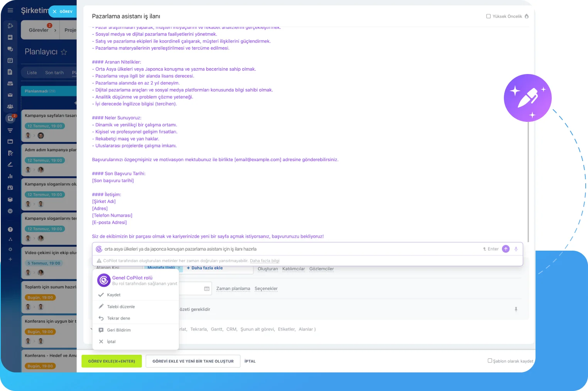Open the settings gear in the sidebar
Viewport: 588px width, 391px height.
tap(10, 249)
